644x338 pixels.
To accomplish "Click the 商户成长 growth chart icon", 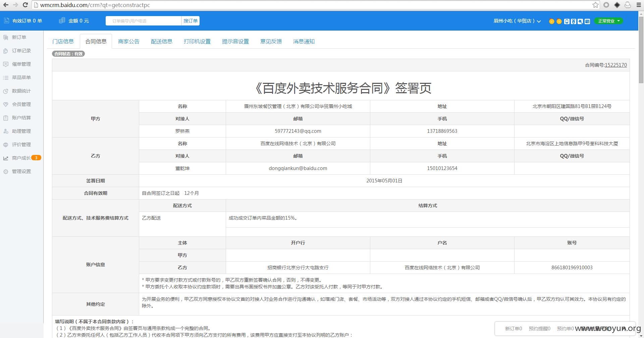I will pyautogui.click(x=6, y=158).
